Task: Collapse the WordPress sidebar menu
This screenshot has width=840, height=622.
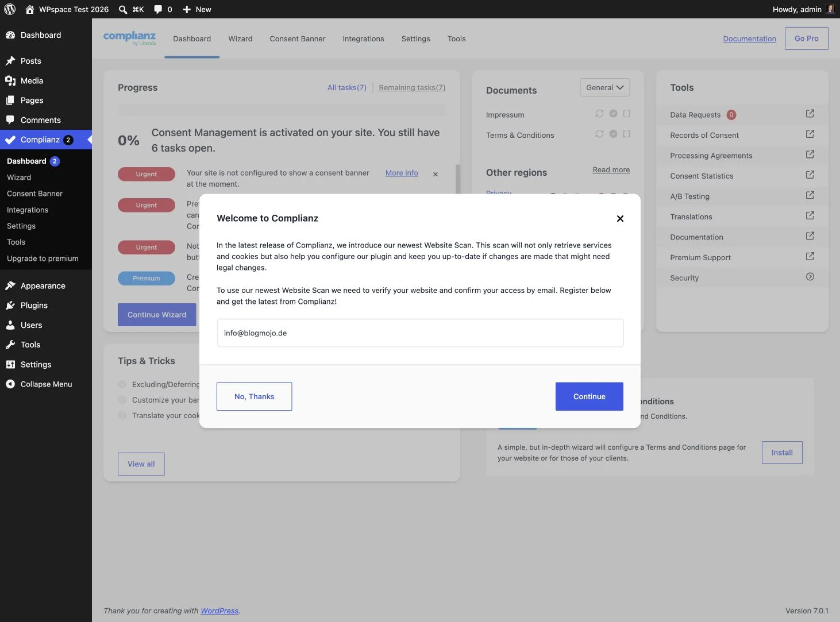Action: point(46,384)
